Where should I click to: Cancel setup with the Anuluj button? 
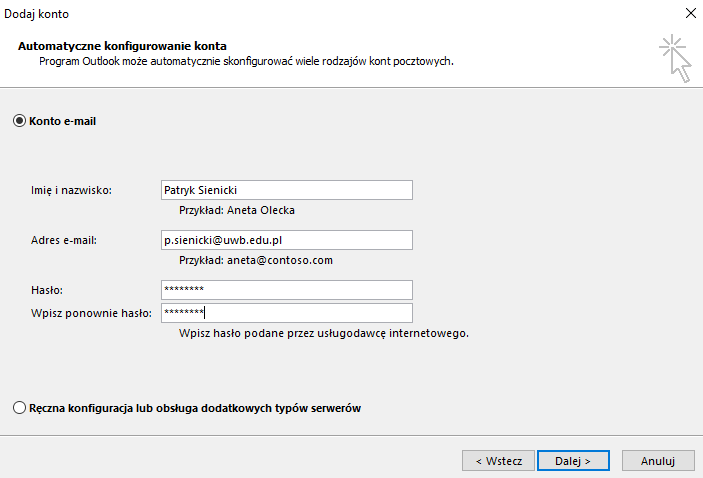(658, 461)
